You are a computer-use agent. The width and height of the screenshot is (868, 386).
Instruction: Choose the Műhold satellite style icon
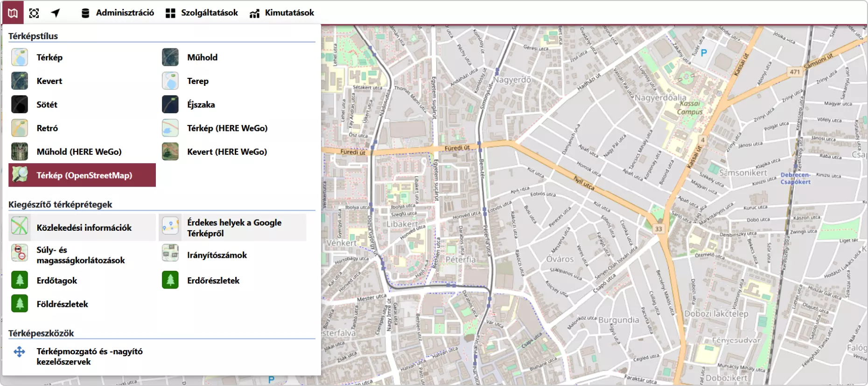pyautogui.click(x=170, y=57)
